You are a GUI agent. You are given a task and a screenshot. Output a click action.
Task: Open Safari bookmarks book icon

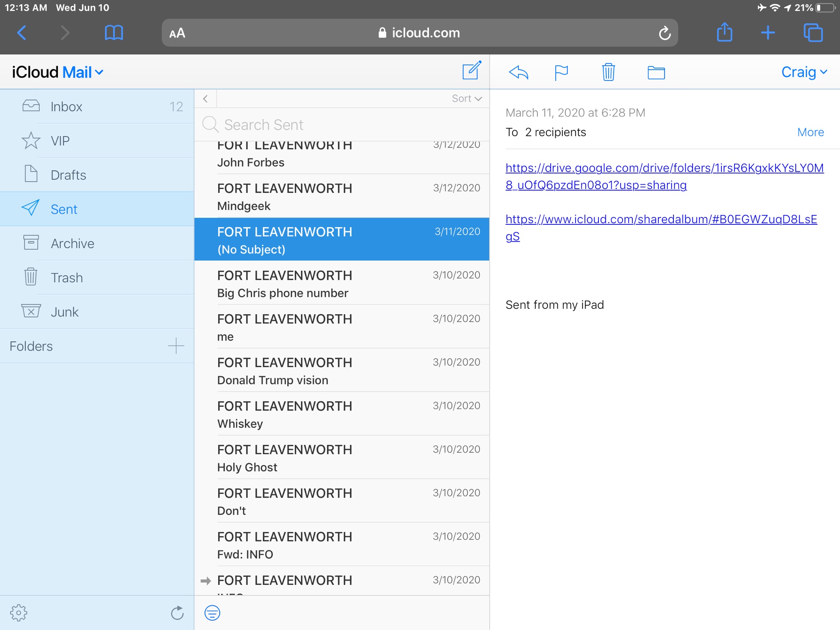(x=114, y=33)
